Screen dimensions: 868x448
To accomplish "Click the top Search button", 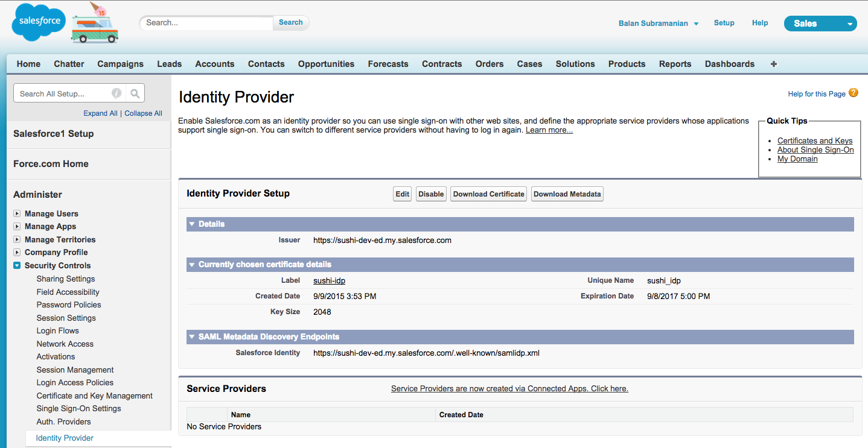I will [x=291, y=23].
